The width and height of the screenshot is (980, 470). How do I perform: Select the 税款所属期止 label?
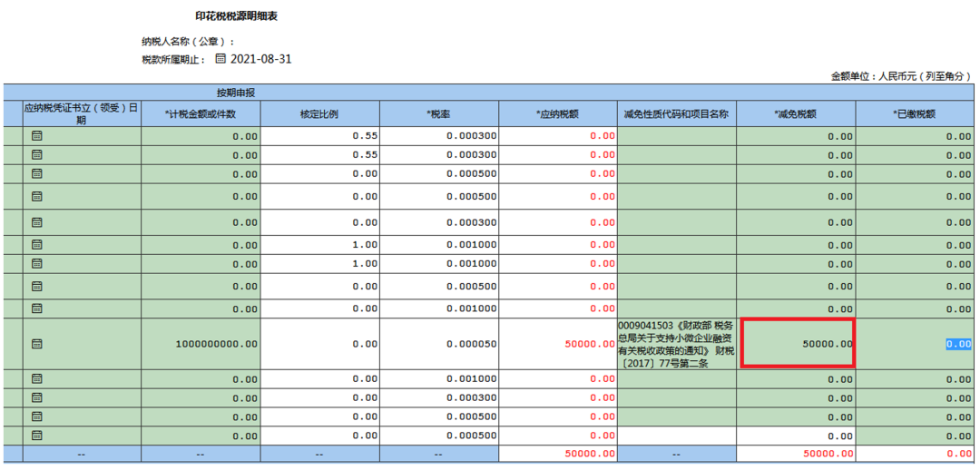click(174, 59)
